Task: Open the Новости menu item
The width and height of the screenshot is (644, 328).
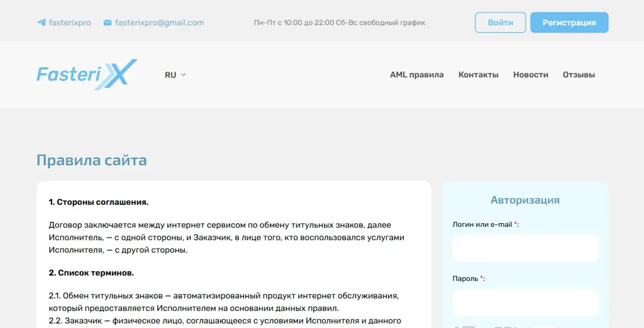Action: (x=530, y=75)
